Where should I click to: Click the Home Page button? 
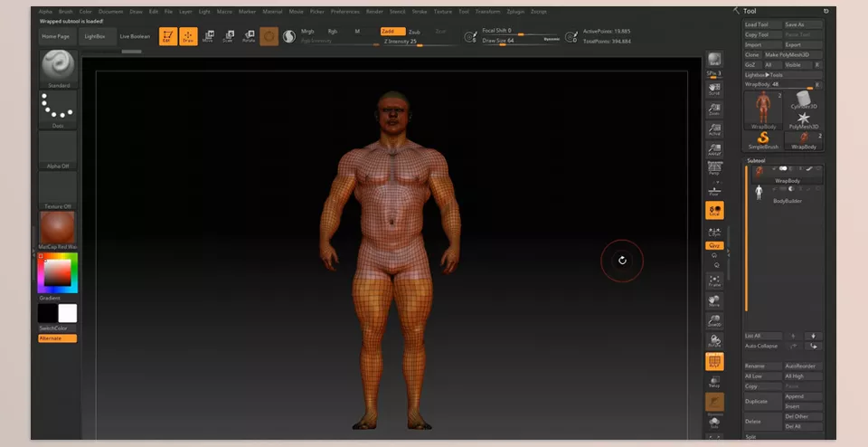point(56,36)
